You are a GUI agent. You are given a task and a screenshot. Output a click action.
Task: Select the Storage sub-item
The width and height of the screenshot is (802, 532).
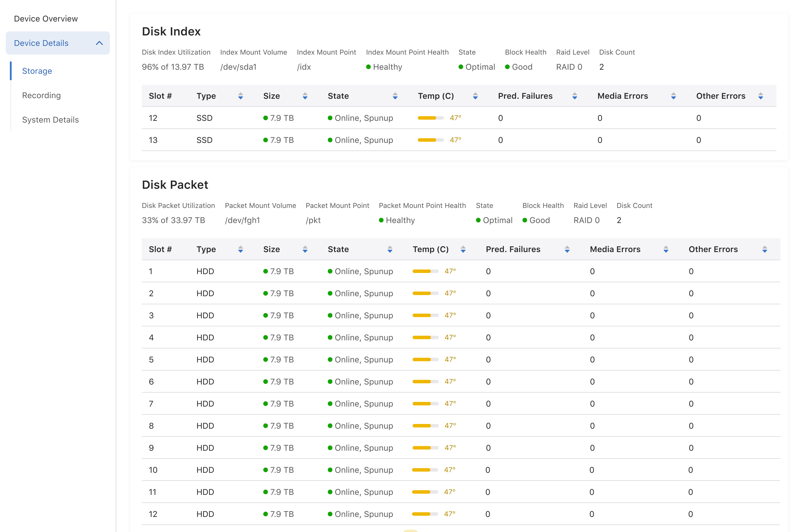(x=37, y=71)
